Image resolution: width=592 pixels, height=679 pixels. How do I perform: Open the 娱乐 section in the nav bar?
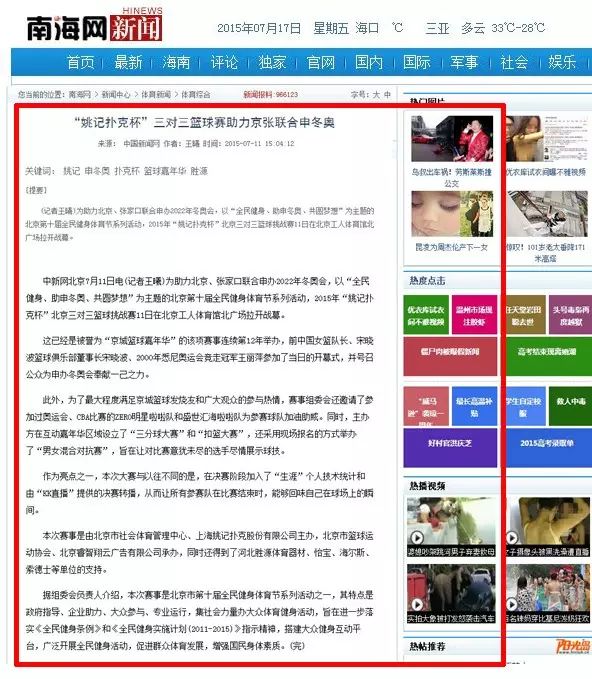[562, 62]
